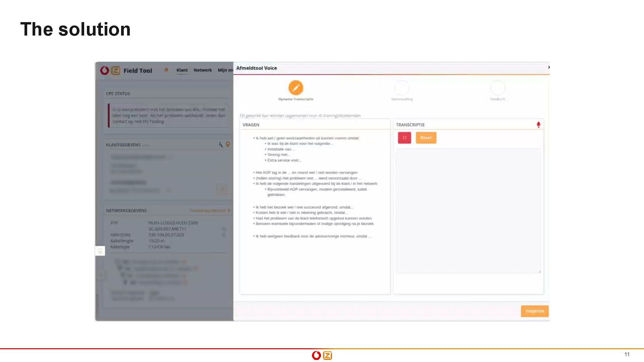Click the orange square button in Klantgegevens

(222, 189)
